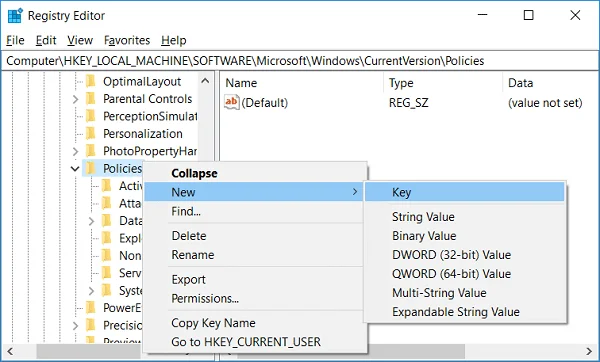Click the values pane right scroll arrow
600x362 pixels.
(x=589, y=351)
